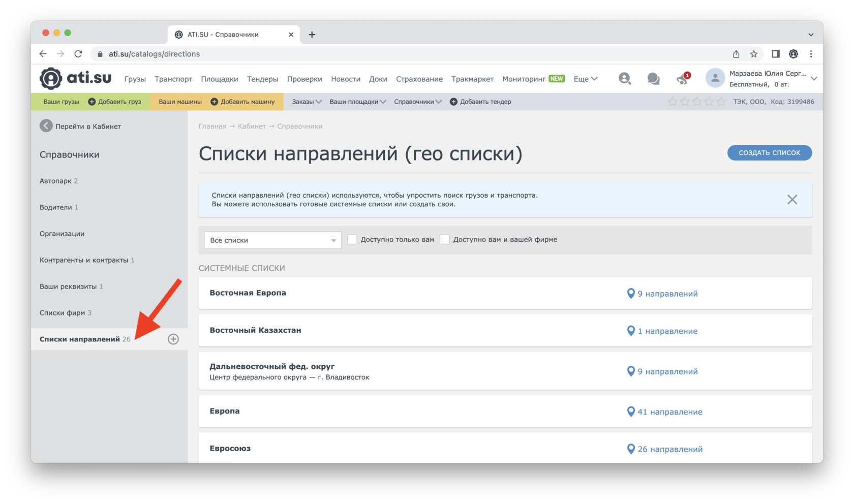Click the plus icon beside Добавить машину
Viewport: 854px width, 504px height.
pos(214,102)
